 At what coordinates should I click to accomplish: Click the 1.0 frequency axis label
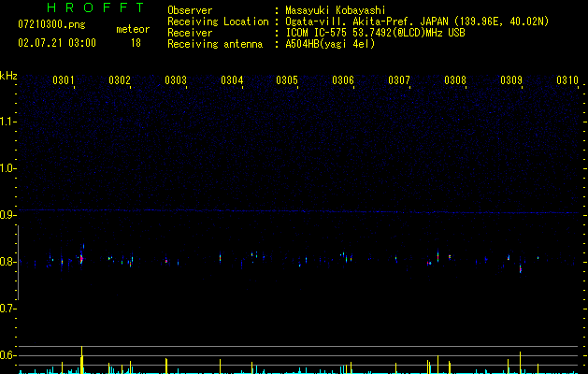[x=7, y=168]
